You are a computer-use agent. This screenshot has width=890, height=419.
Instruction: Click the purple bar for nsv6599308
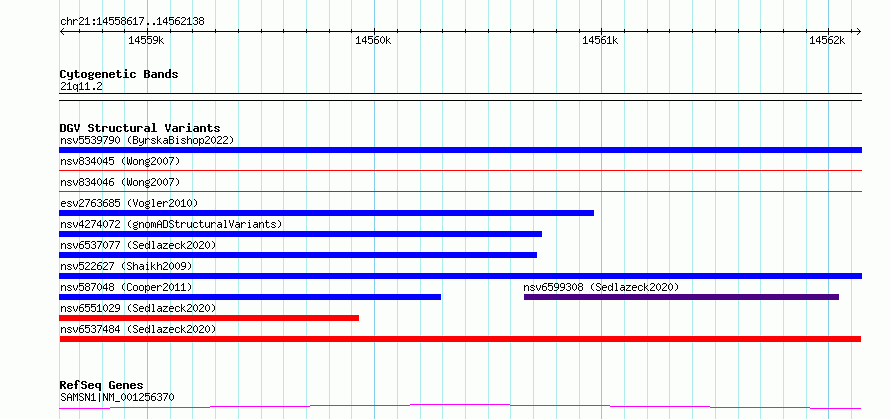tap(681, 297)
